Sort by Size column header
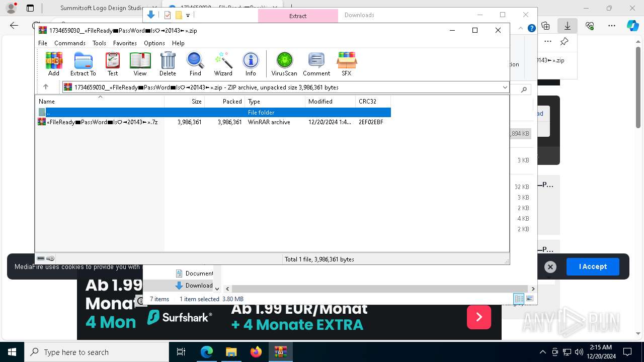 [185, 101]
